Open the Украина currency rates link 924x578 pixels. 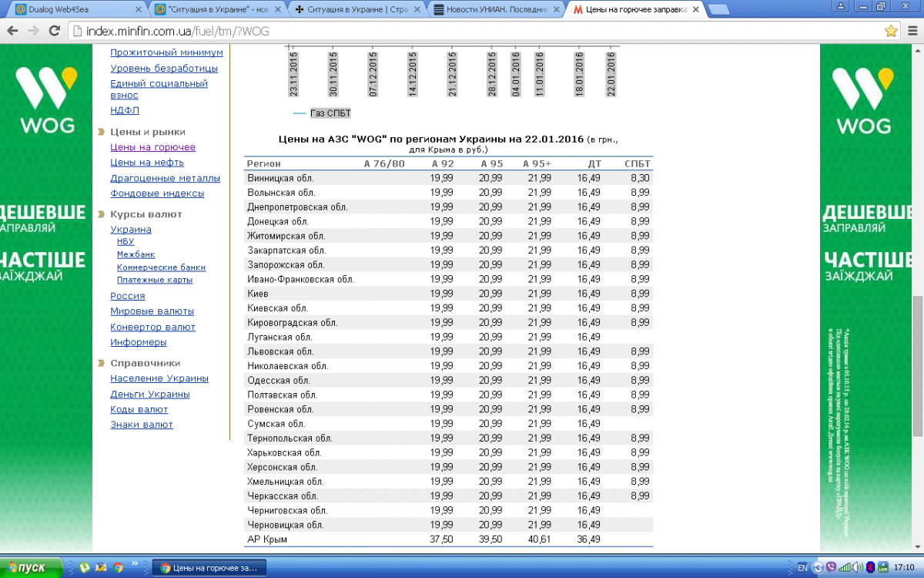pyautogui.click(x=131, y=230)
